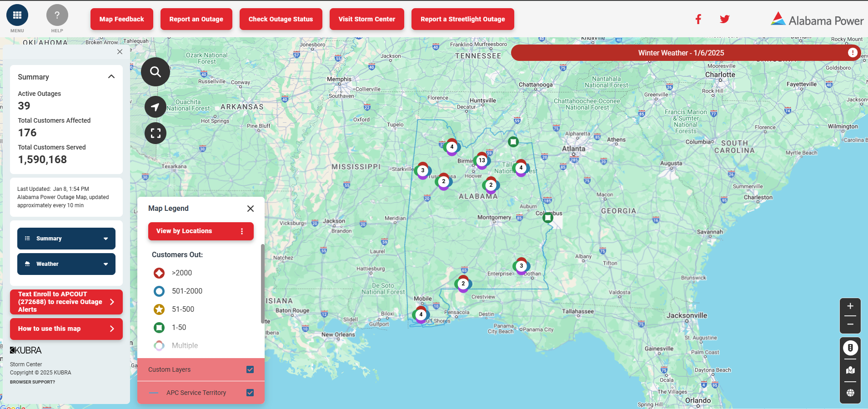Click the Report an Outage button

click(x=196, y=19)
